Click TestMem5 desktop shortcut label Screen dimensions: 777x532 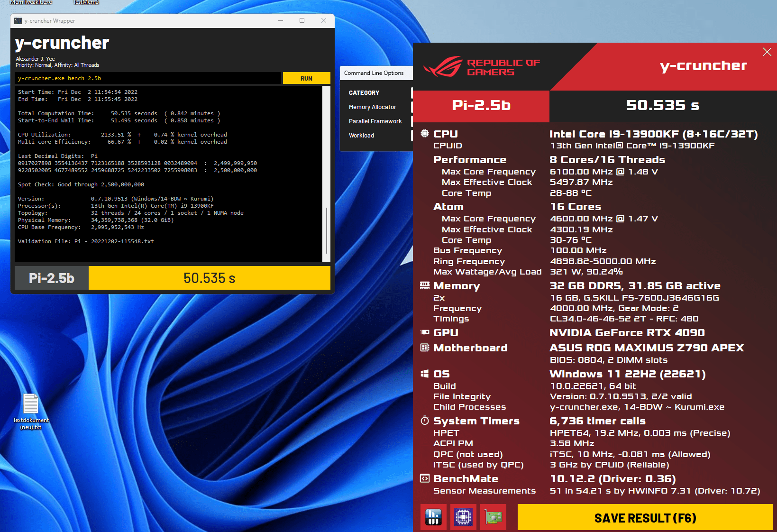point(86,2)
